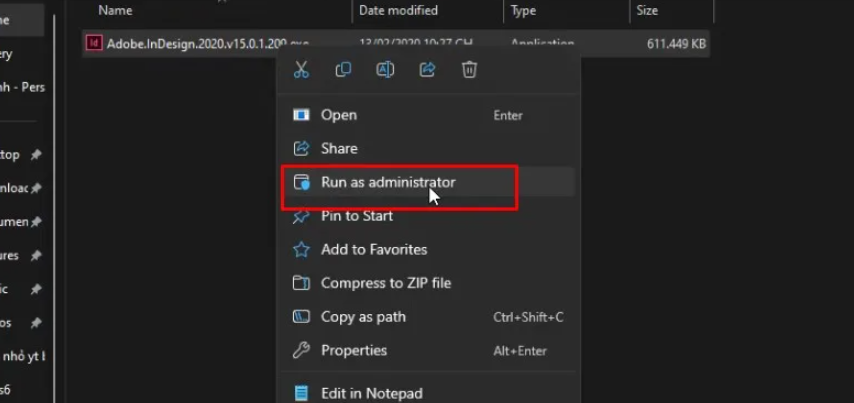Click the Delete trash can icon
The image size is (854, 403).
[469, 69]
